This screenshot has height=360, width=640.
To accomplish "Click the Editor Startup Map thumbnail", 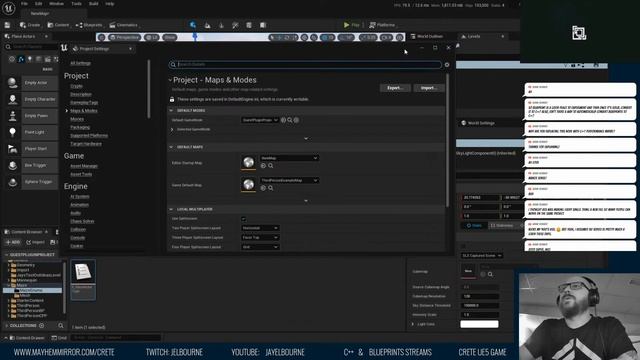I will click(248, 162).
